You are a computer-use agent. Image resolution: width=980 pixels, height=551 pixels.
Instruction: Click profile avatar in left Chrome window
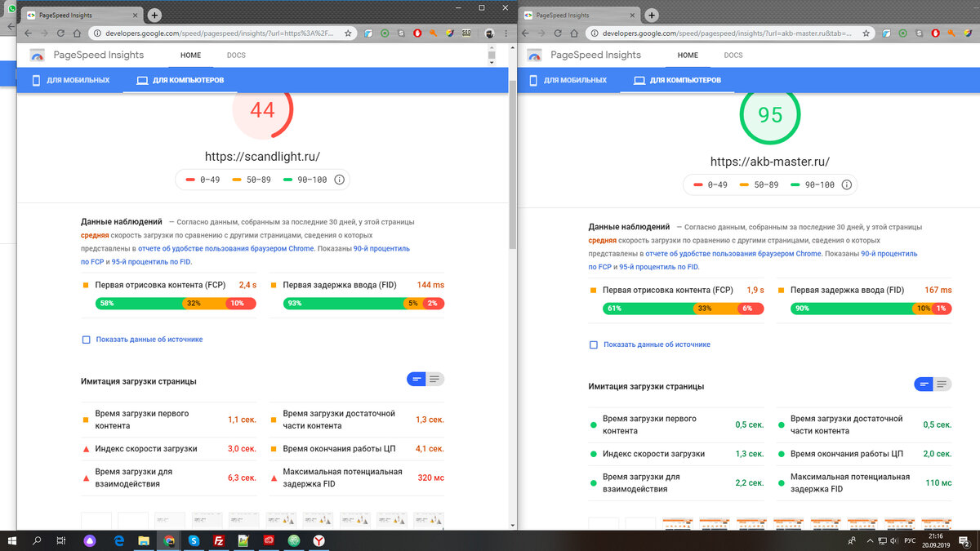489,33
